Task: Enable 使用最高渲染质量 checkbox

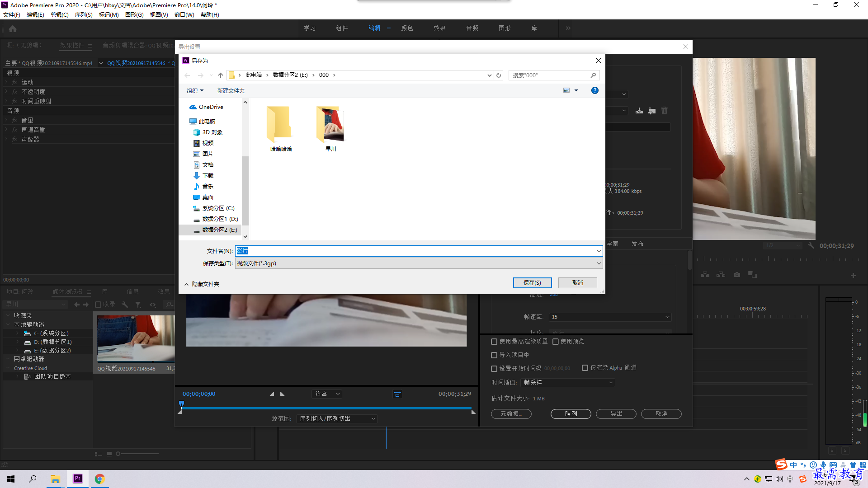Action: (x=494, y=342)
